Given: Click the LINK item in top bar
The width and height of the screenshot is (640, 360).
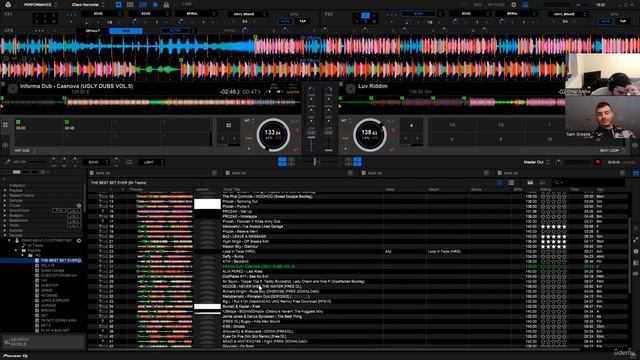Looking at the screenshot, I should tap(187, 4).
